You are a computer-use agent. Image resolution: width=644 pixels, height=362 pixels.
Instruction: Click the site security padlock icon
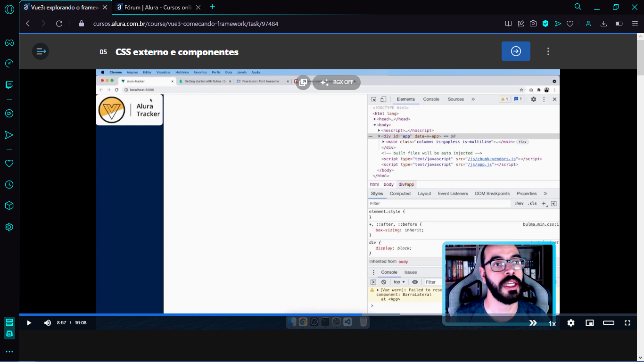point(82,24)
